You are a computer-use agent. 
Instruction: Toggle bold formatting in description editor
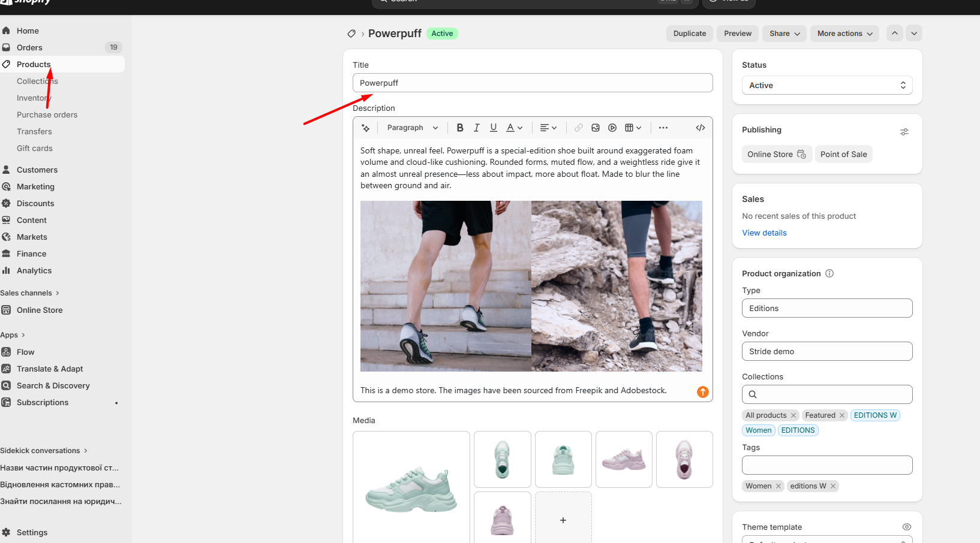[x=460, y=128]
